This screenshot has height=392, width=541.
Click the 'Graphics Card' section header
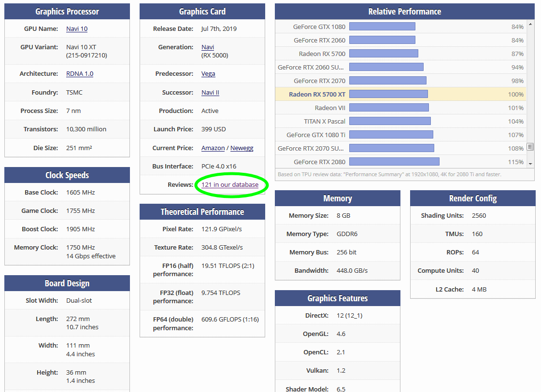point(202,12)
